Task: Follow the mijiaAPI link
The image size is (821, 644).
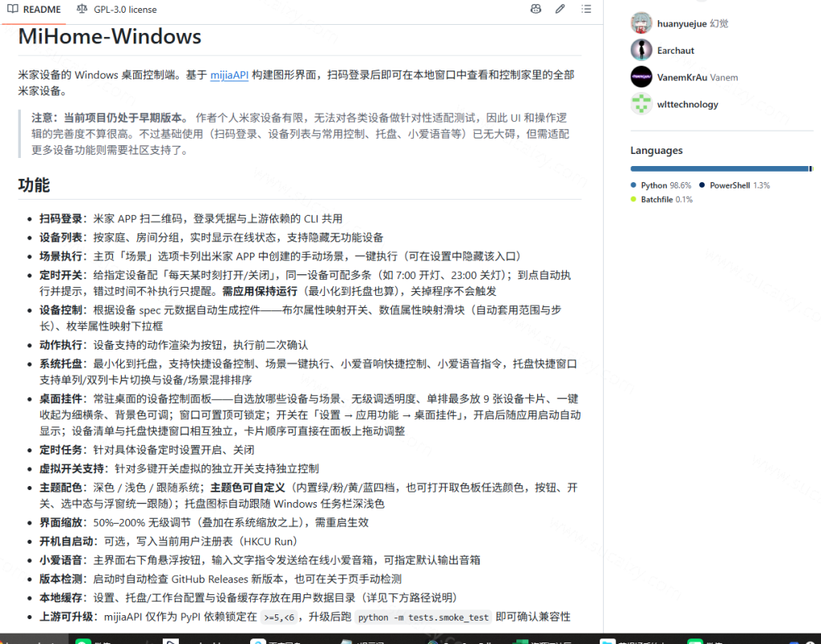Action: coord(229,75)
